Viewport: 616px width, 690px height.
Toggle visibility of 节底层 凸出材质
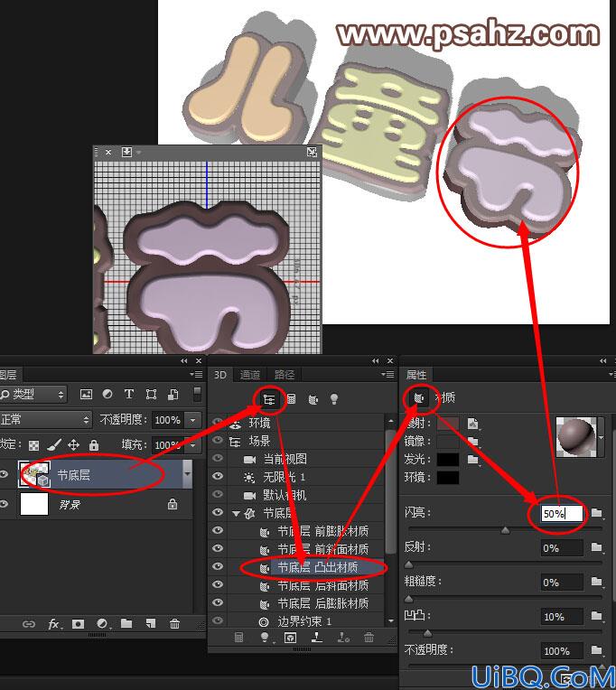coord(218,567)
